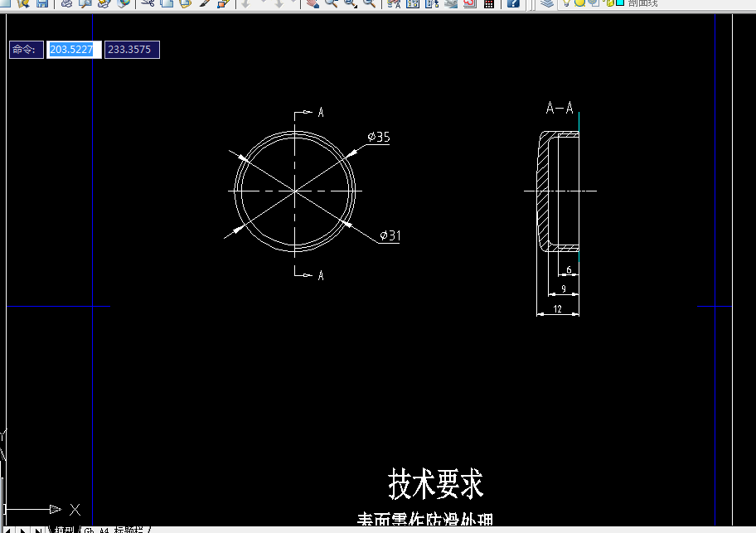Open the Undo history dropdown arrow
Screen dimensions: 756x533
[x=264, y=4]
